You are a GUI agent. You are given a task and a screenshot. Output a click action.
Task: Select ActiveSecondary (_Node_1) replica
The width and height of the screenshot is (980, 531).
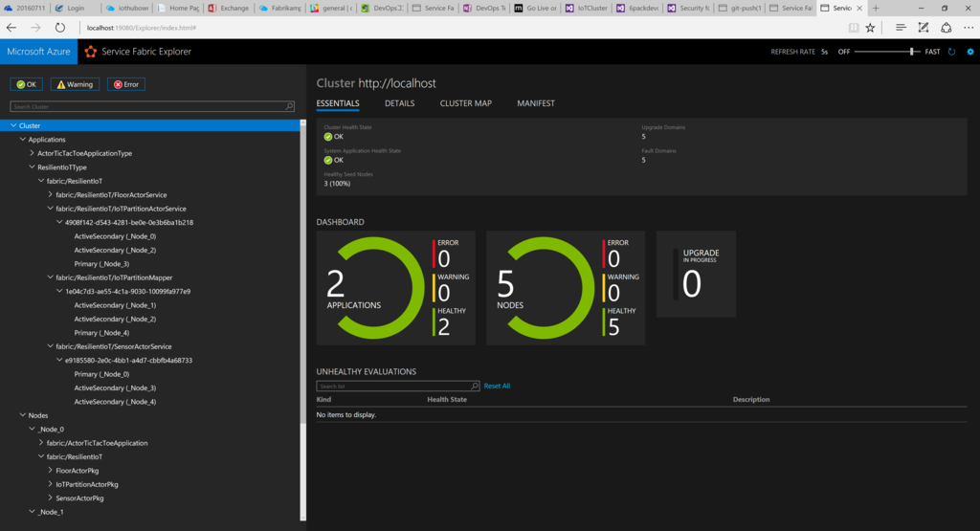(x=115, y=305)
